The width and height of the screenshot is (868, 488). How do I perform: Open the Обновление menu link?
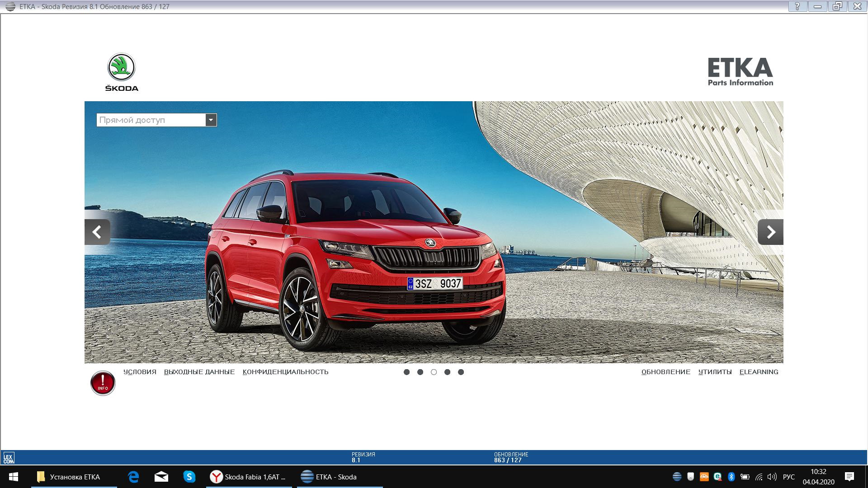coord(666,372)
